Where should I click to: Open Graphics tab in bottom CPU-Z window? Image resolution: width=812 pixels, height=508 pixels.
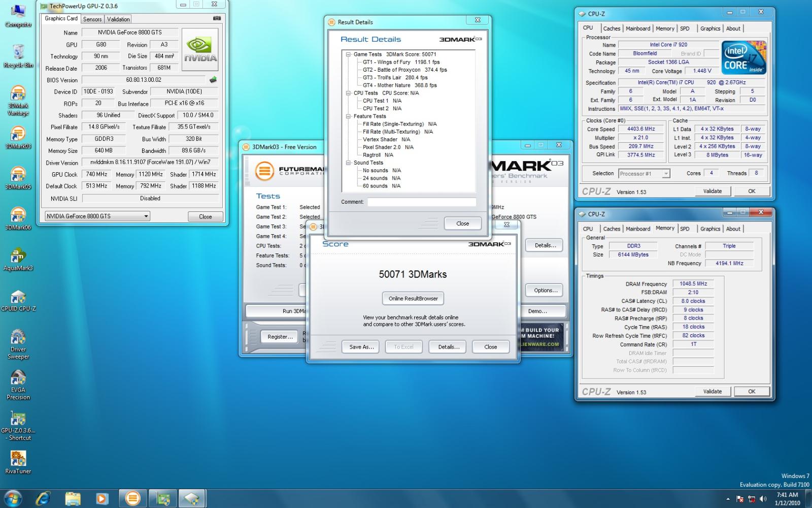[710, 229]
